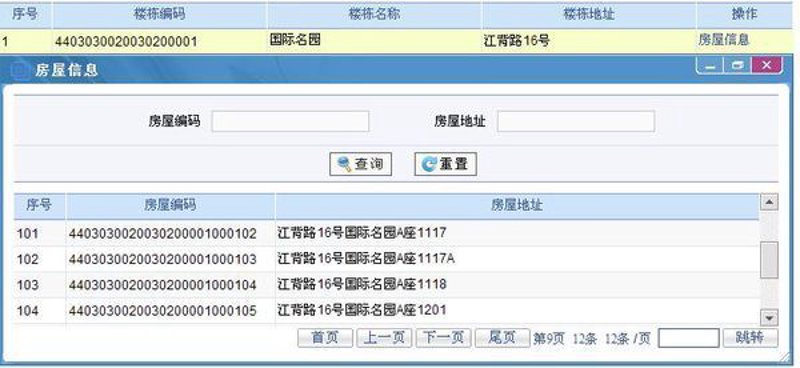This screenshot has height=368, width=800.
Task: Click the 楼栋名称 column header
Action: tap(374, 15)
